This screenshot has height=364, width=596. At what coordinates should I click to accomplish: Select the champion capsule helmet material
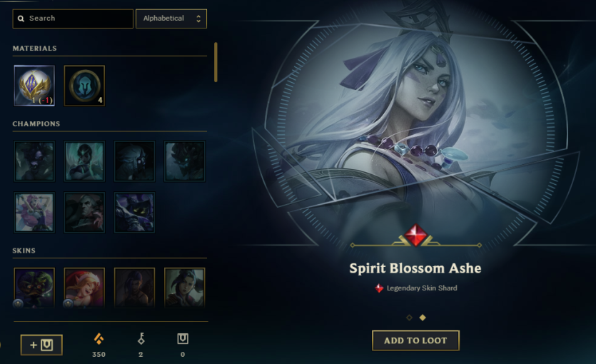coord(84,86)
